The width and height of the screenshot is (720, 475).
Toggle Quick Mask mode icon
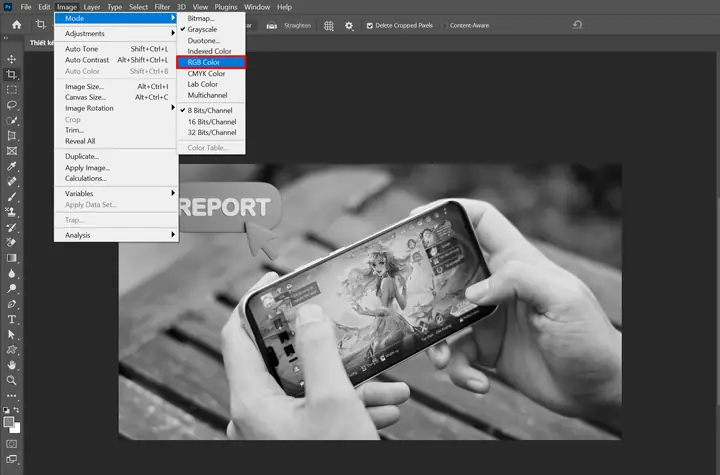point(11,444)
